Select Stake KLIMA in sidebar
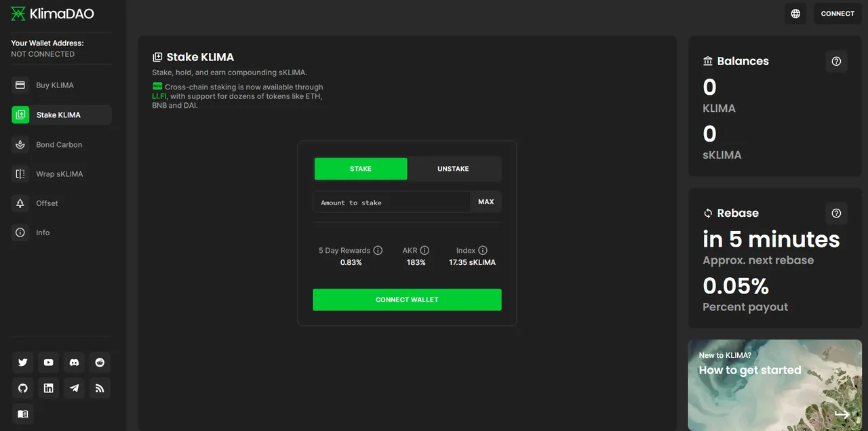The width and height of the screenshot is (868, 431). 62,115
